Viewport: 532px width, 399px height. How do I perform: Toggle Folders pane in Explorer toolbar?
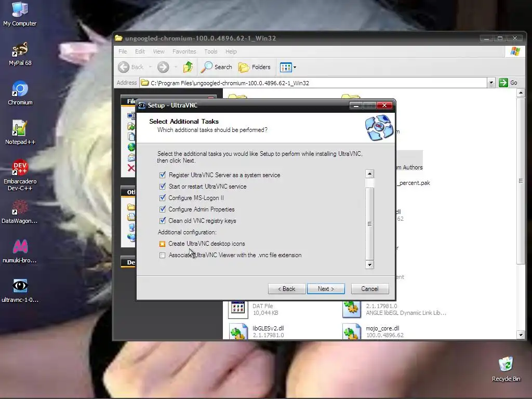(255, 67)
